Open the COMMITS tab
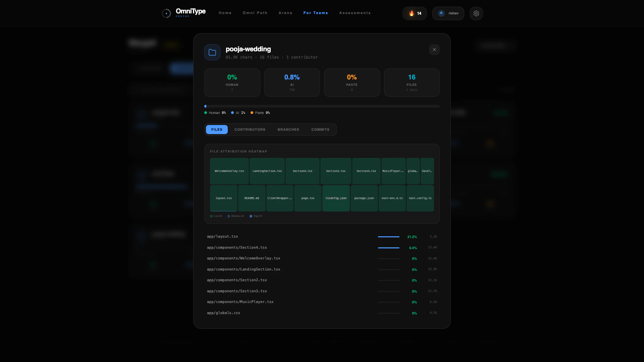 pos(320,129)
